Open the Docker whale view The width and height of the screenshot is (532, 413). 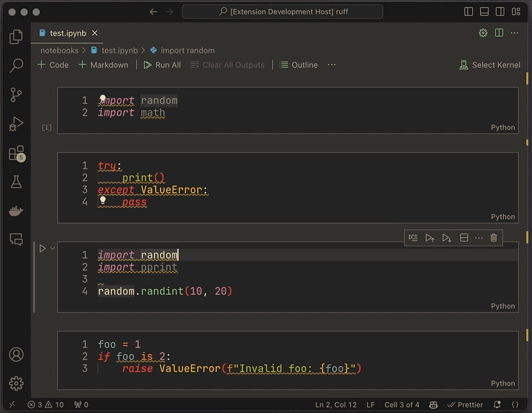[16, 211]
